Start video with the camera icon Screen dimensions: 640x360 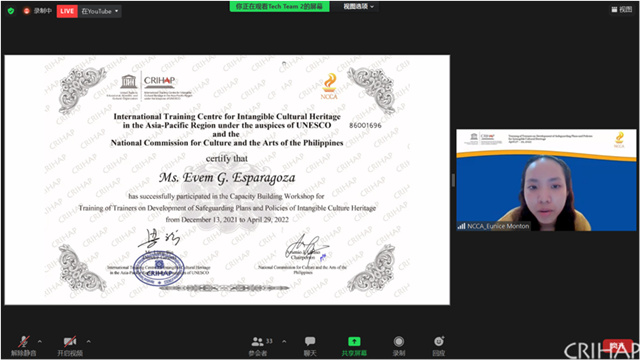pos(70,345)
